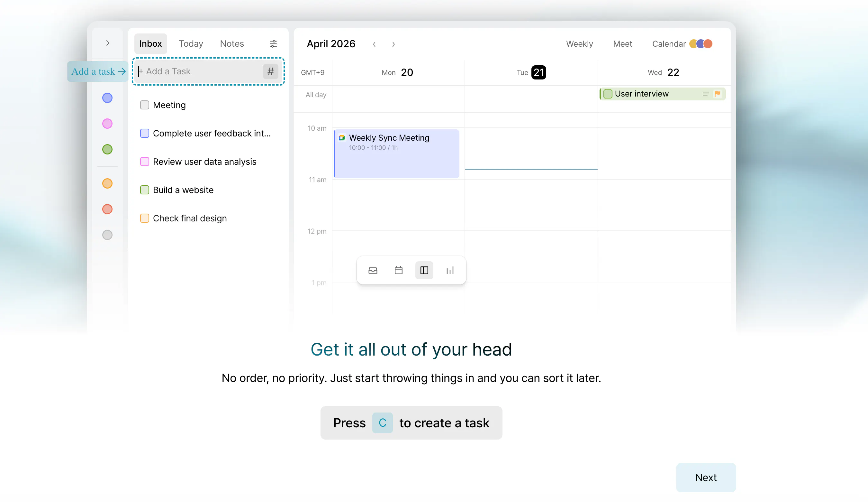The height and width of the screenshot is (502, 868).
Task: Open the Complete user feedback int... task
Action: [212, 134]
